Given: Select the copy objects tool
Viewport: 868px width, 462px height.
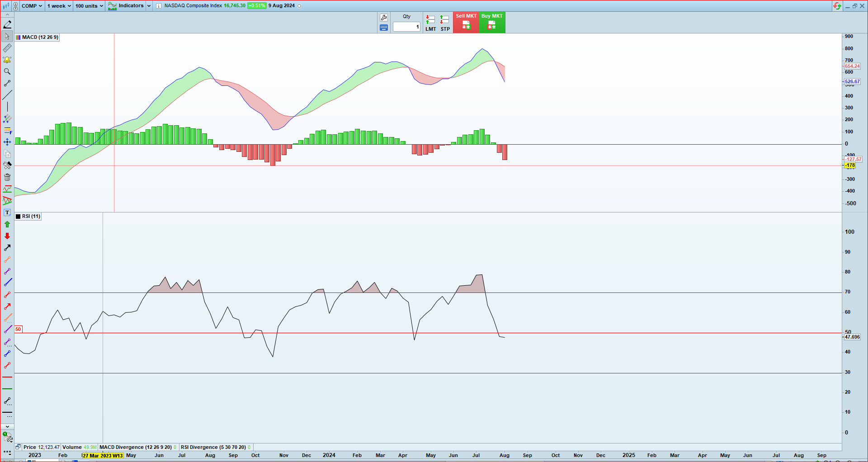Looking at the screenshot, I should click(x=7, y=154).
